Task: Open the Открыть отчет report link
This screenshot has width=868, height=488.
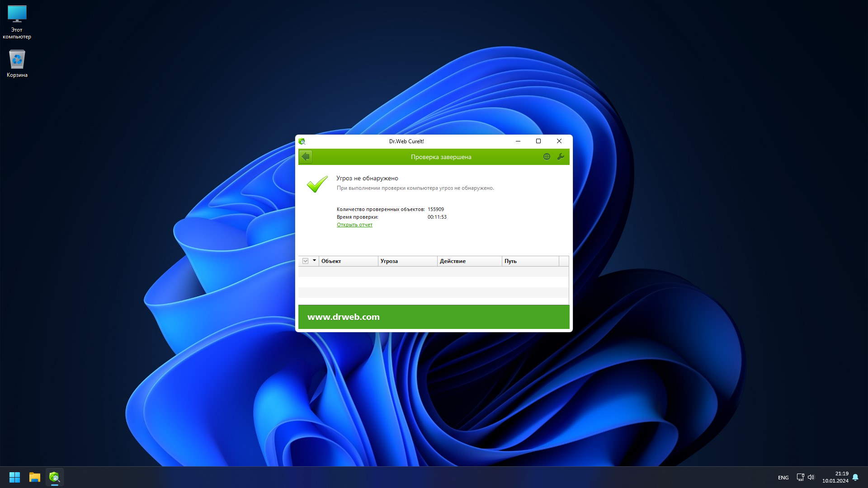Action: click(x=354, y=225)
